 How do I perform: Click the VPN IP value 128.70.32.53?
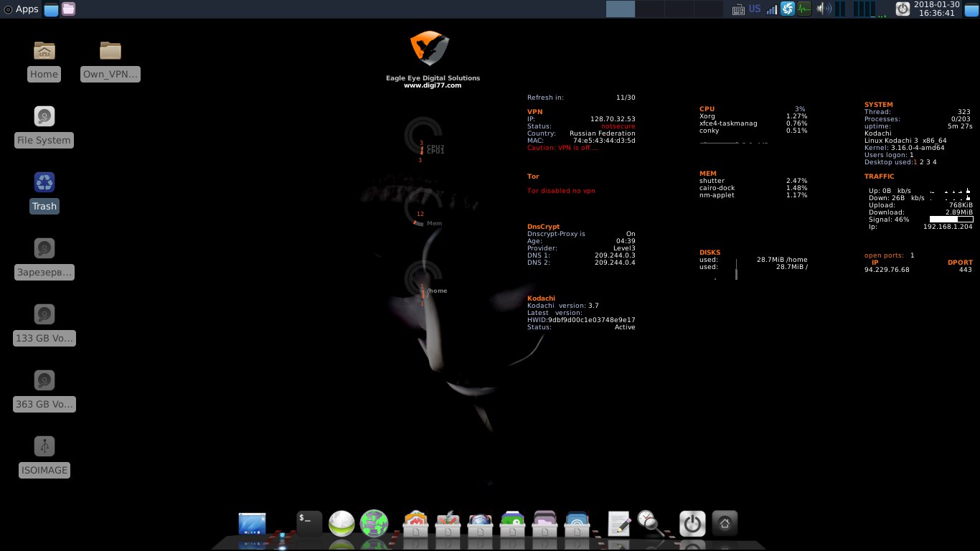click(613, 119)
